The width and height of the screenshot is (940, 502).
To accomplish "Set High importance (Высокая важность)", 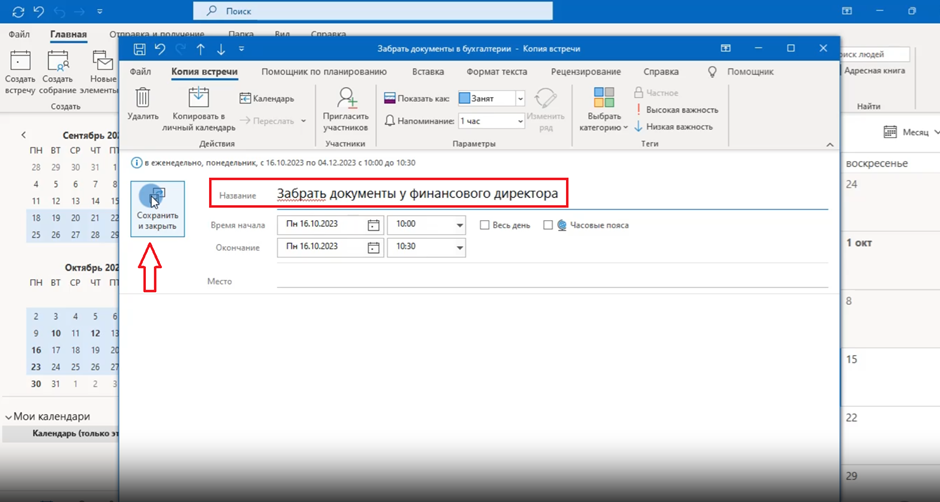I will coord(676,110).
